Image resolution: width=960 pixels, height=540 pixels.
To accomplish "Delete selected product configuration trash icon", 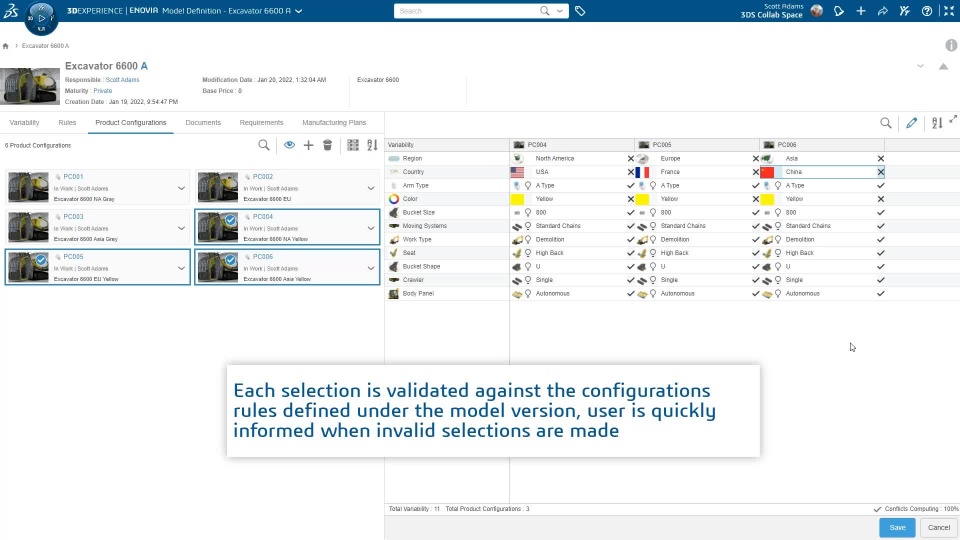I will tap(328, 145).
